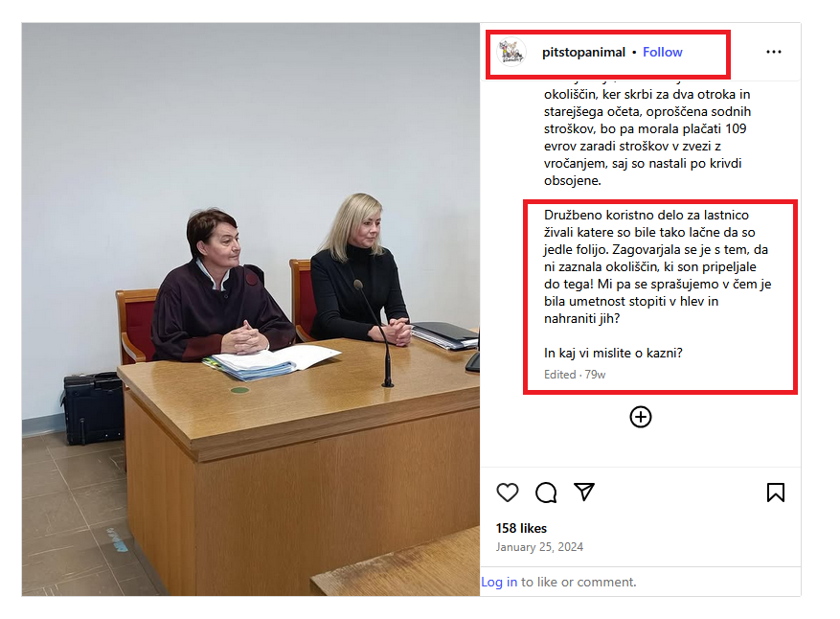
Task: Click the 'Edited' label under caption
Action: pos(559,375)
